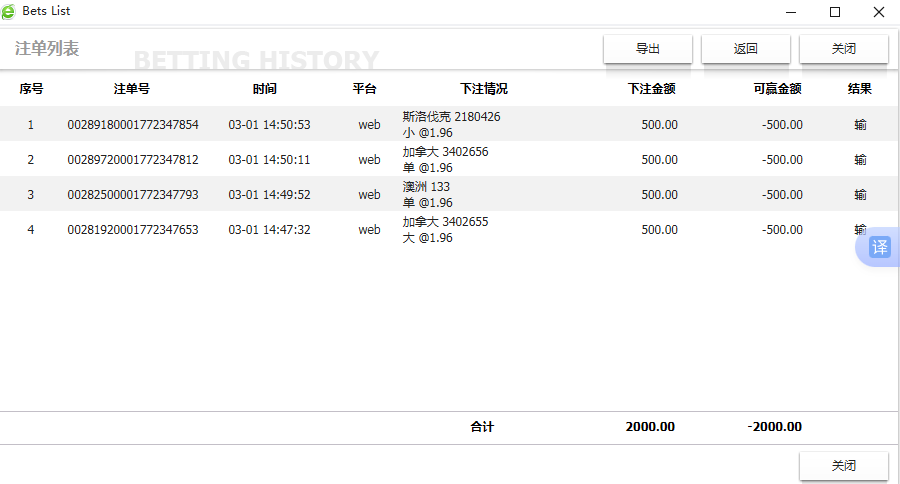900x484 pixels.
Task: Click the top 关闭 button
Action: [844, 49]
